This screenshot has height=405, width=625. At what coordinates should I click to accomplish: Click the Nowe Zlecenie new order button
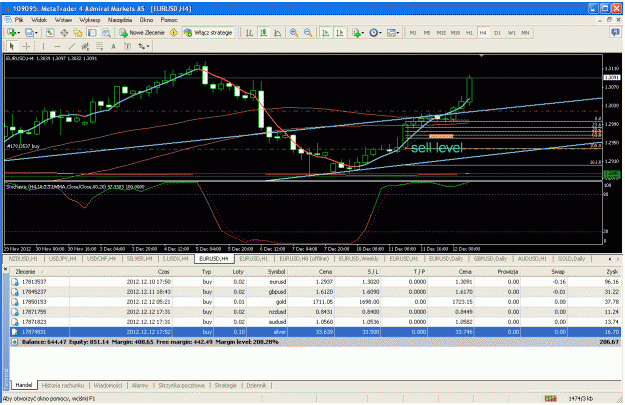click(142, 33)
